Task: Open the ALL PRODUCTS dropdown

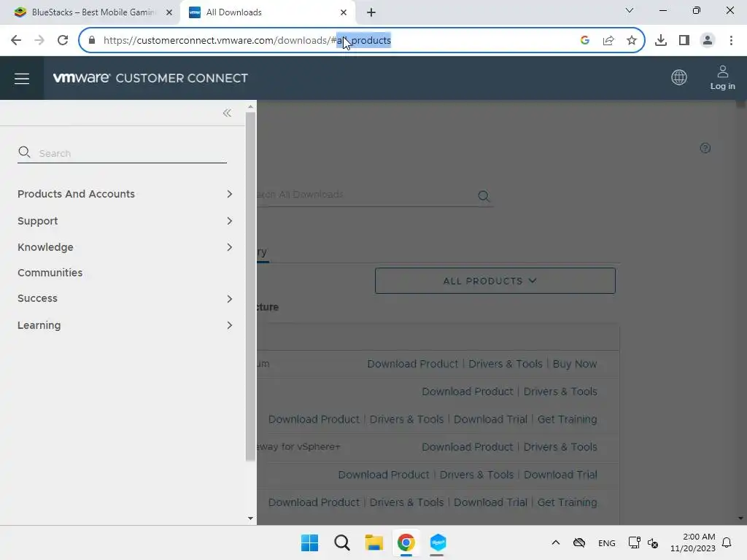Action: [x=495, y=281]
